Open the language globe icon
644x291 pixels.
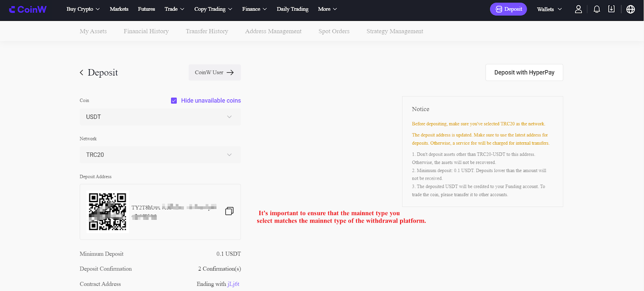click(631, 9)
